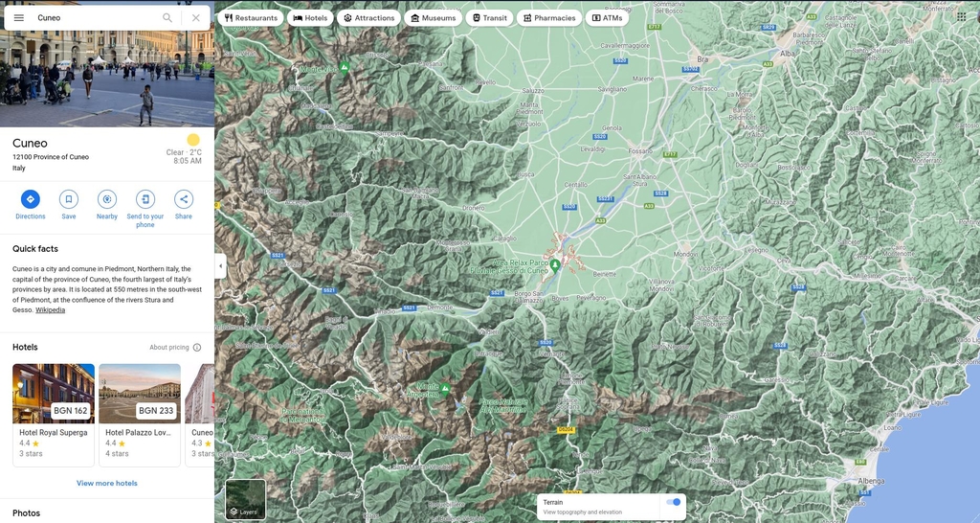Click the Nearby icon

tap(107, 199)
